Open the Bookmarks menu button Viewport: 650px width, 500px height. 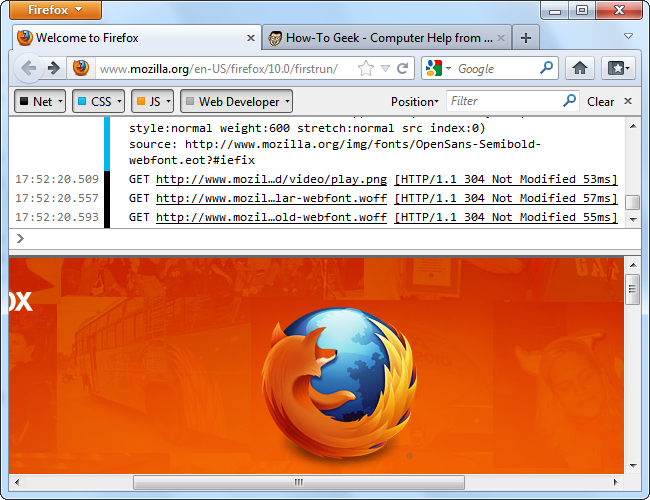(x=618, y=68)
